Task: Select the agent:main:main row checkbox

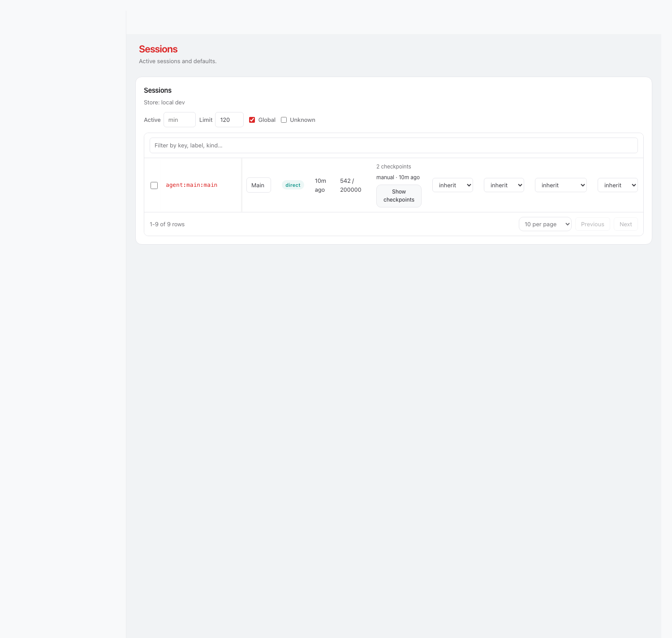Action: click(154, 185)
